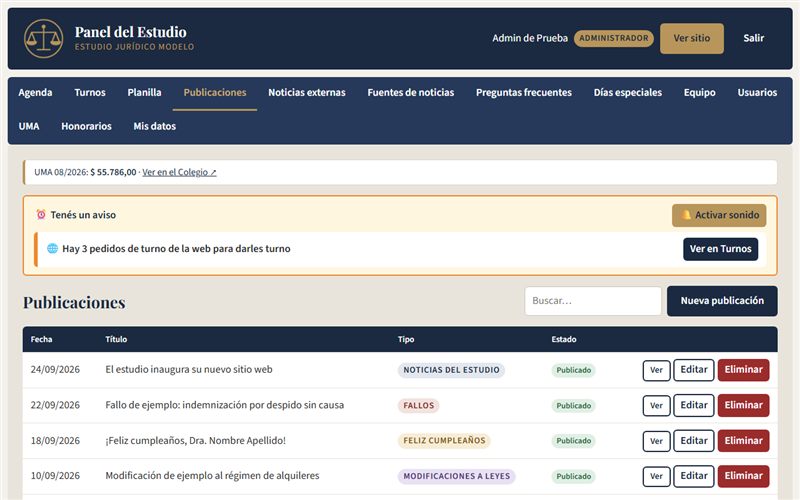Viewport: 800px width, 500px height.
Task: Edit the 'régimen de alquileres' publication
Action: pyautogui.click(x=693, y=476)
